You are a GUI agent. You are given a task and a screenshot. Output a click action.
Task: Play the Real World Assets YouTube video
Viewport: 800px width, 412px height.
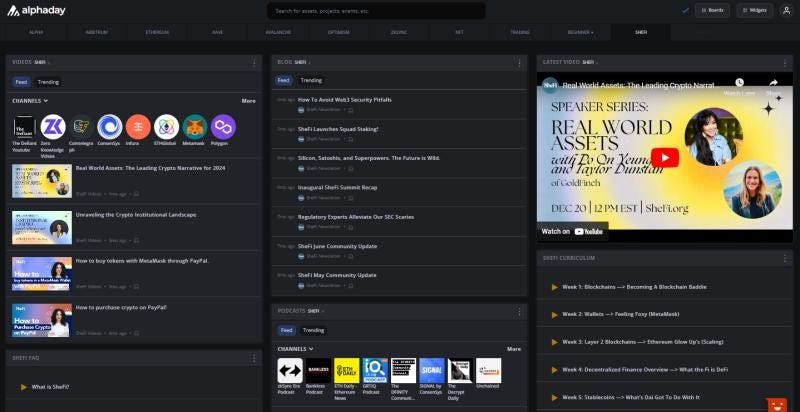[665, 158]
